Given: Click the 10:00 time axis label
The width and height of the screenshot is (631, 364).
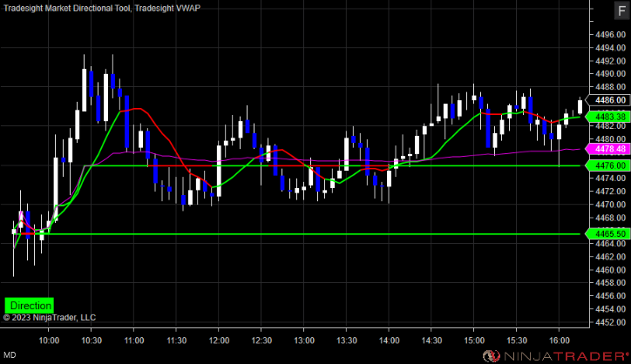Looking at the screenshot, I should coord(49,340).
